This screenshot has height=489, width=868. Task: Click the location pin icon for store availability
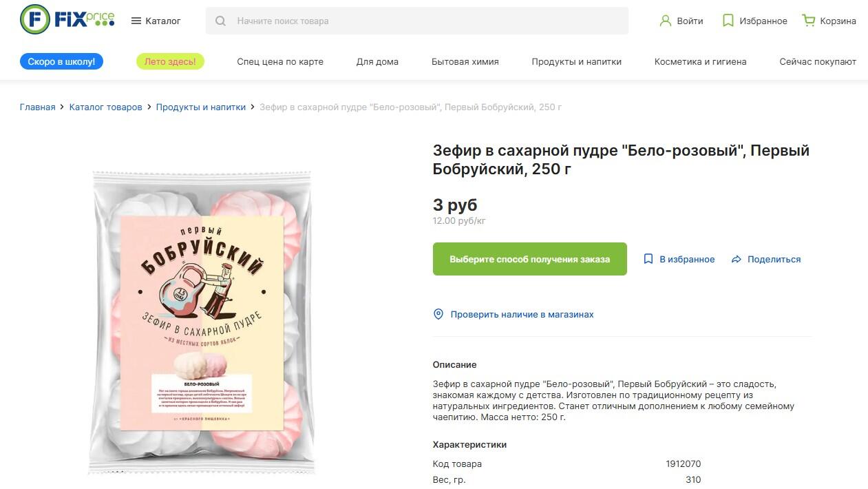(x=438, y=315)
